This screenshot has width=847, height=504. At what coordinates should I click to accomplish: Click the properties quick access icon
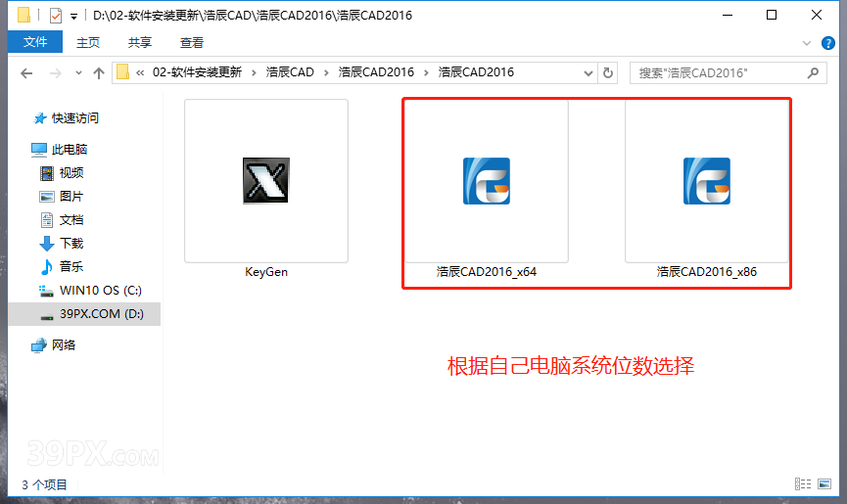pyautogui.click(x=56, y=16)
